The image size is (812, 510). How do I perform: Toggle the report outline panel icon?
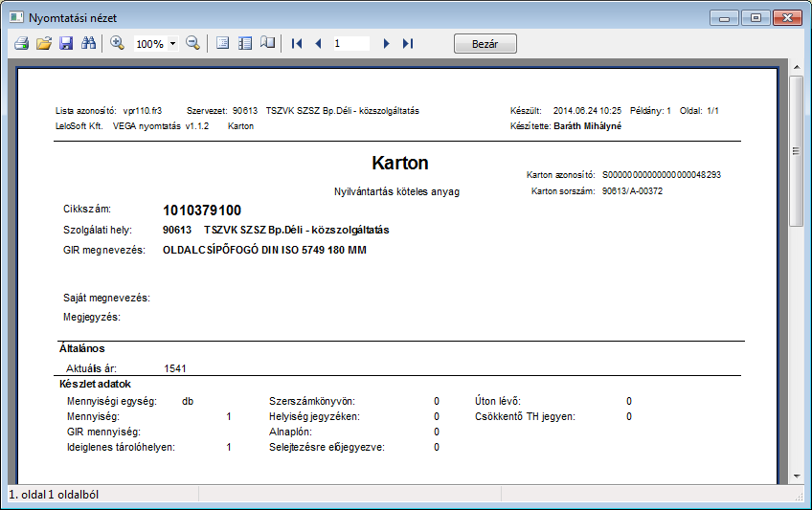(245, 43)
